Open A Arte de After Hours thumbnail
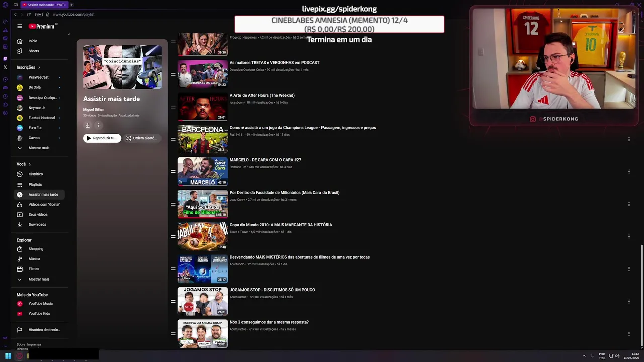The height and width of the screenshot is (362, 644). (202, 107)
